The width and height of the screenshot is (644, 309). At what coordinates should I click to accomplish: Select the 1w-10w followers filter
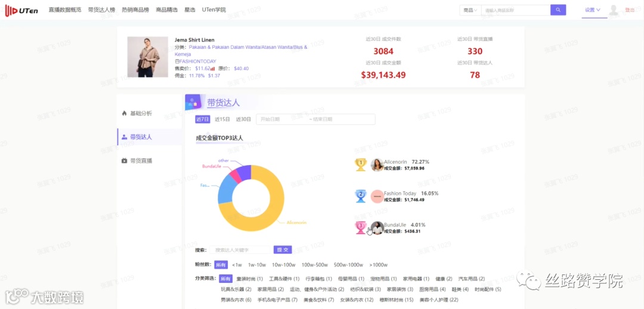pos(257,265)
